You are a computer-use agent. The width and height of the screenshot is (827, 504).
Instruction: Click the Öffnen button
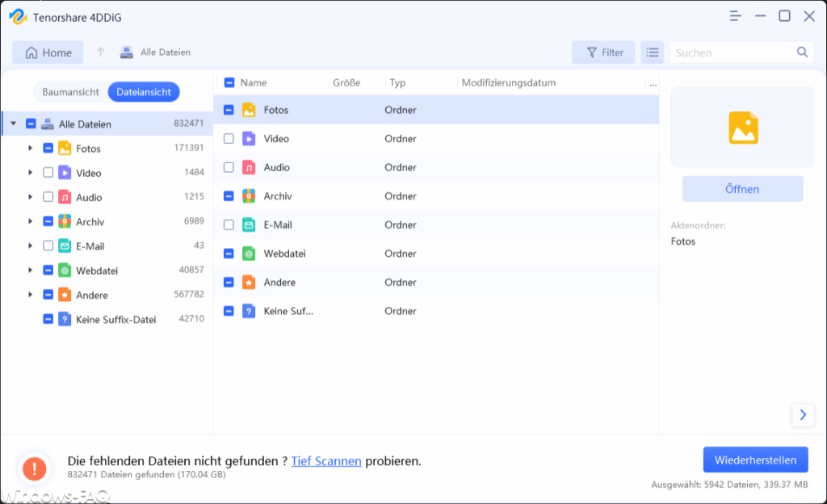pyautogui.click(x=742, y=189)
